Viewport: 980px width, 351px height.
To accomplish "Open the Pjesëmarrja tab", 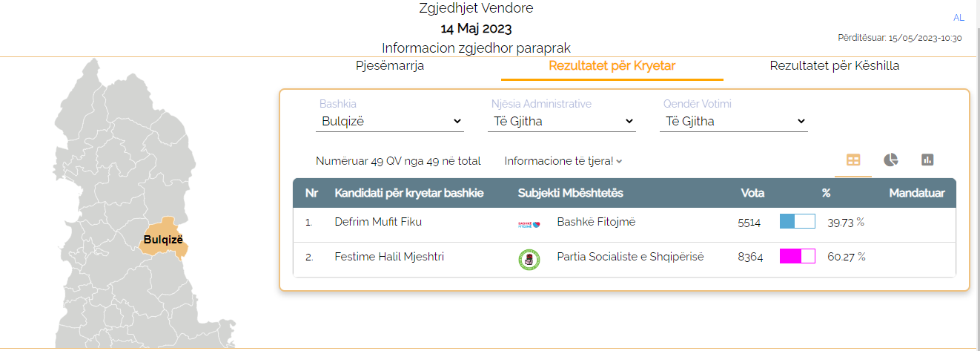I will click(390, 66).
